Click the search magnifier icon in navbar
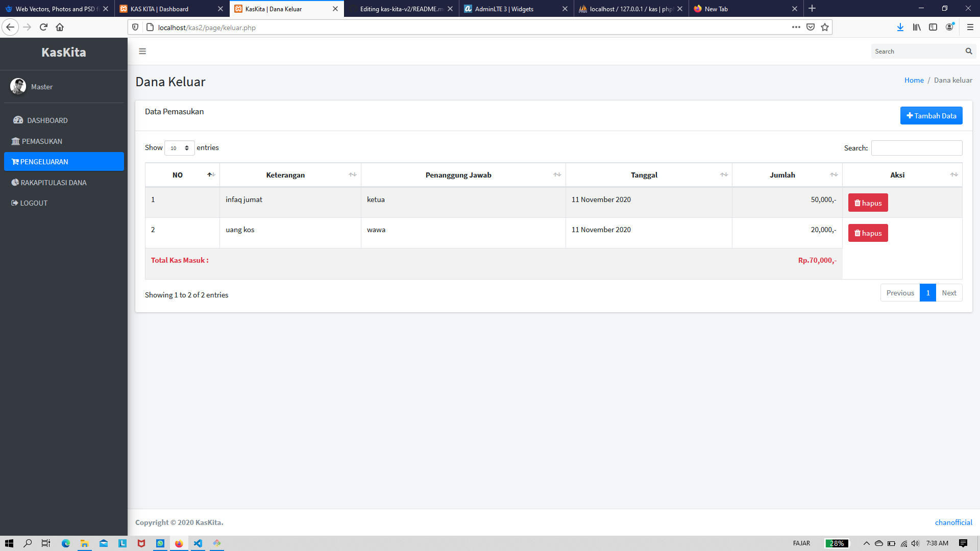 tap(969, 51)
